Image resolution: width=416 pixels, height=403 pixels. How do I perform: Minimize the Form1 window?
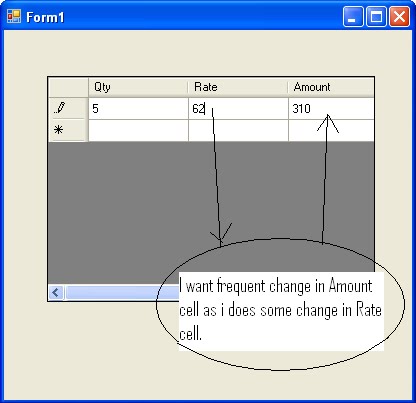[353, 16]
